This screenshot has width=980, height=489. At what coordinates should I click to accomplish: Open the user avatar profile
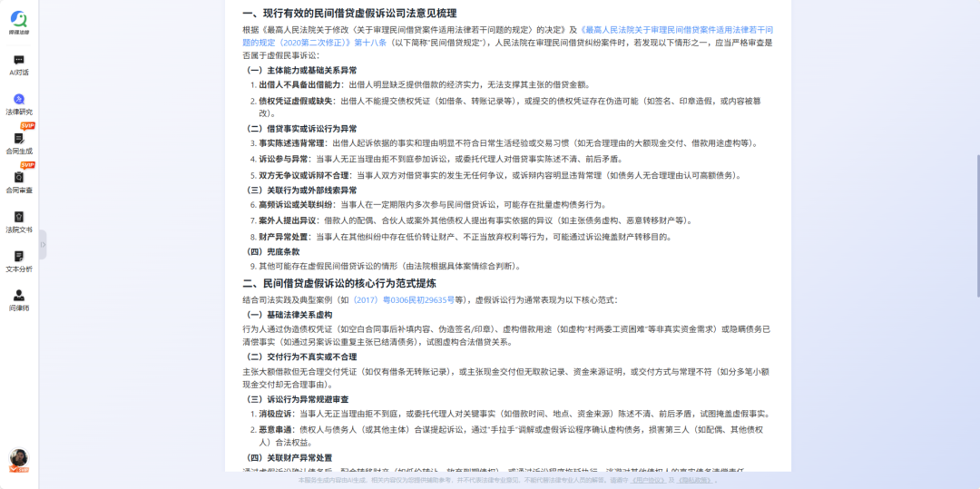click(19, 458)
